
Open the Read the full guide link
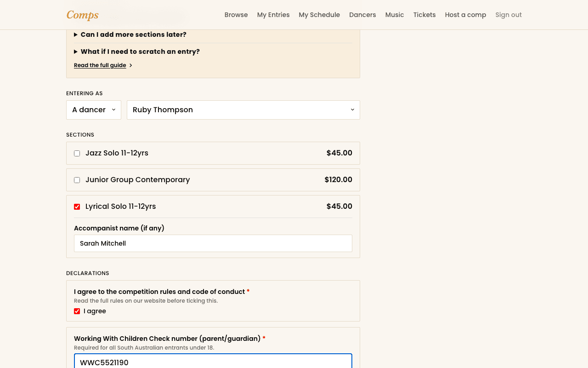pyautogui.click(x=100, y=65)
